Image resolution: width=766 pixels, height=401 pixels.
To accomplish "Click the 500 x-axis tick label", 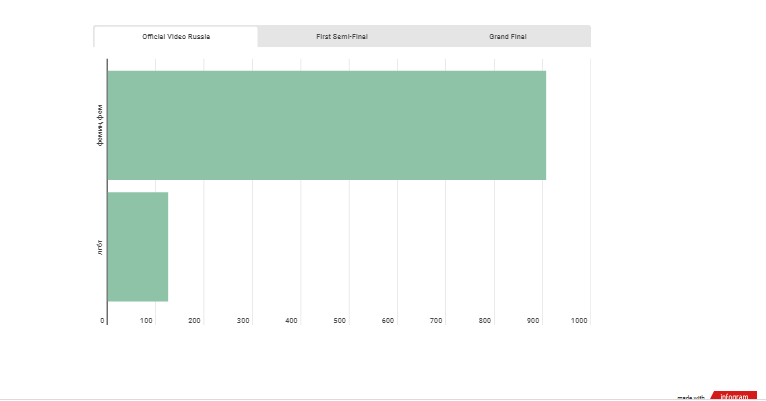I will (340, 321).
